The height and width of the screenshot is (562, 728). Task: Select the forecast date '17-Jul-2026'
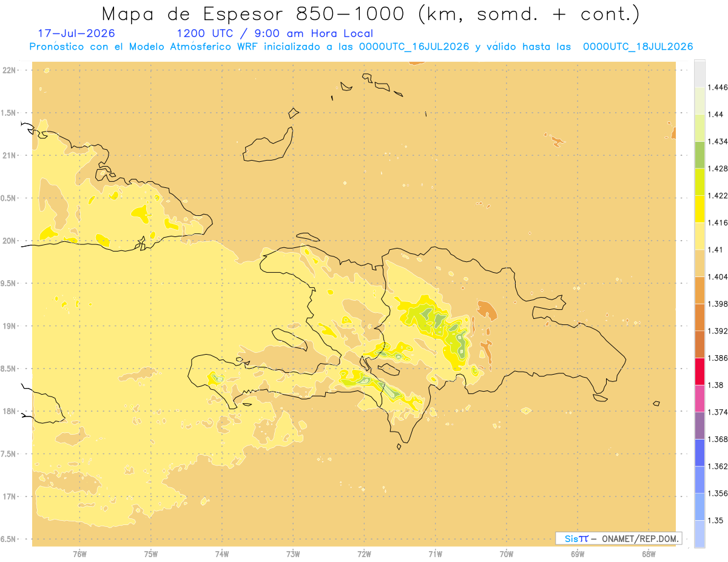(x=76, y=34)
